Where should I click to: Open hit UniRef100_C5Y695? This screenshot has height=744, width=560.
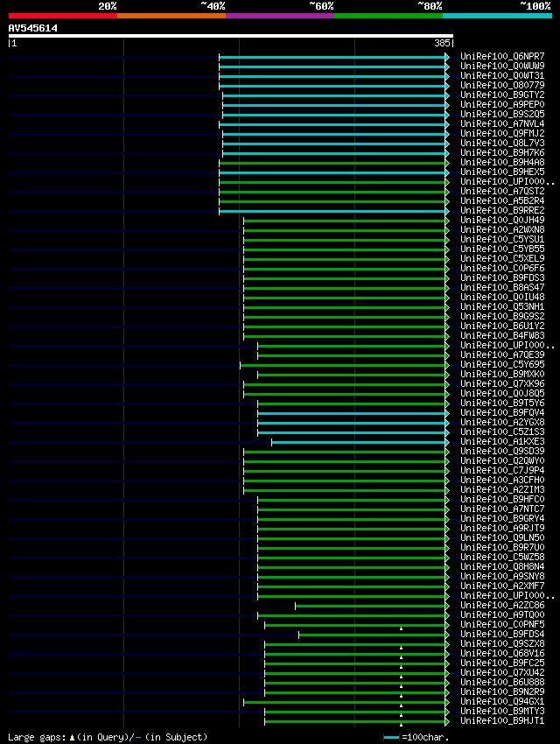[x=502, y=364]
